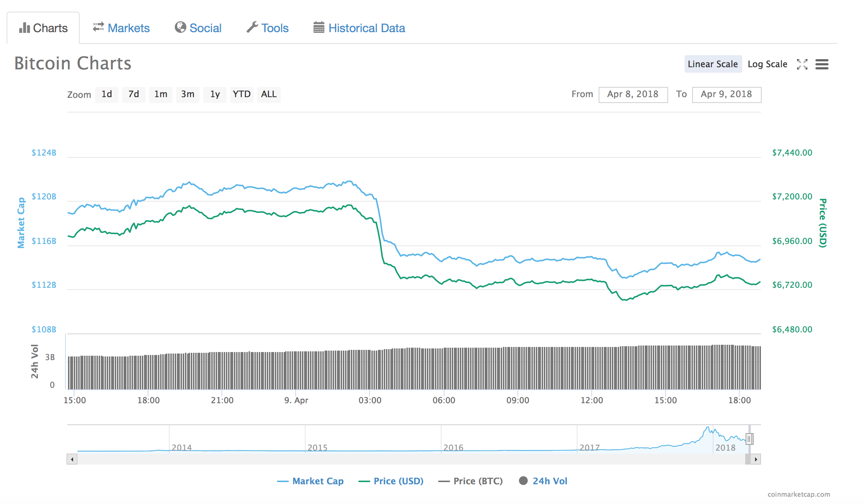Open the Historical Data tab
The width and height of the screenshot is (864, 504).
tap(366, 28)
